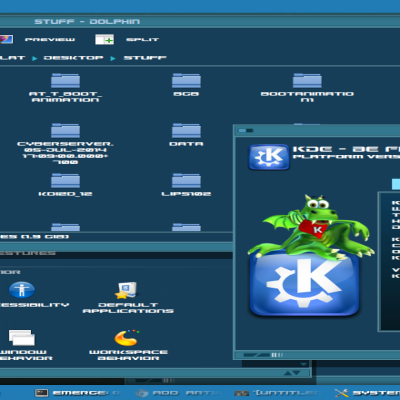The image size is (400, 400).
Task: Open the Data folder icon
Action: point(186,130)
